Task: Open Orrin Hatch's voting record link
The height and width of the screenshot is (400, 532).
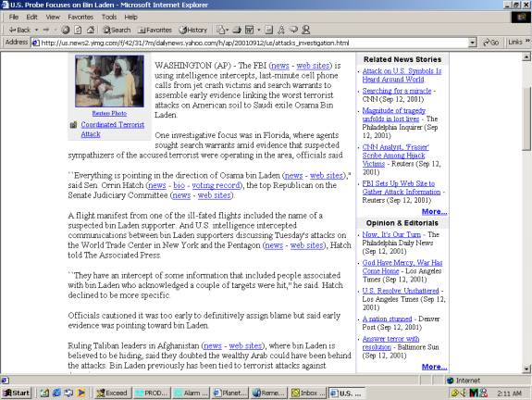Action: 217,185
